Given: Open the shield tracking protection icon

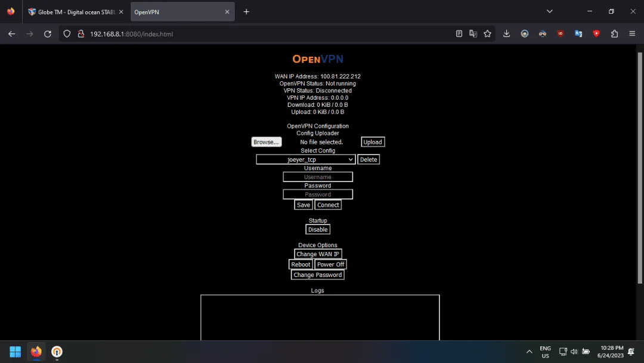Looking at the screenshot, I should (67, 34).
